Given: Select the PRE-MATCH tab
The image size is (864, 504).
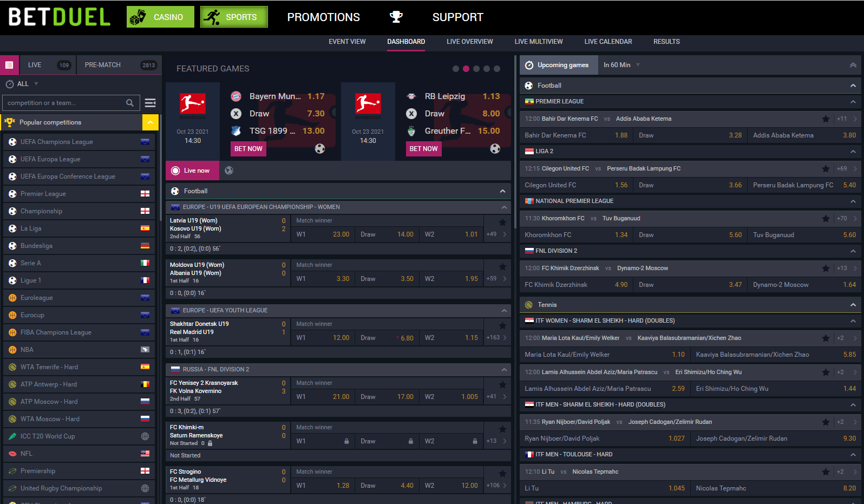Looking at the screenshot, I should tap(103, 65).
